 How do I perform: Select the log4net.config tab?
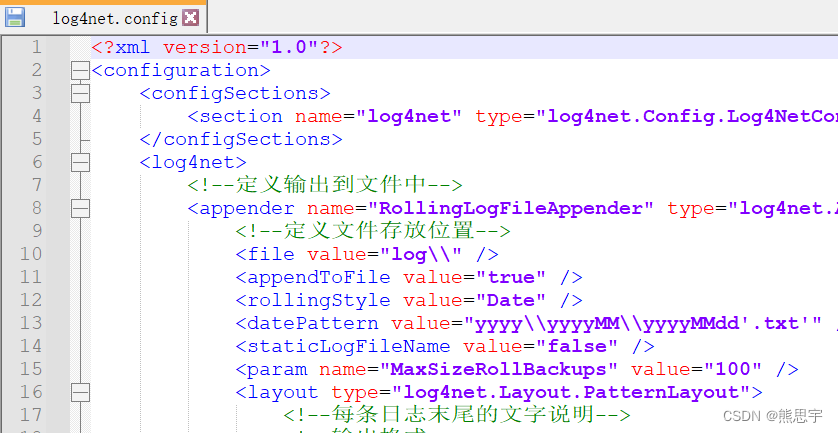(x=114, y=18)
